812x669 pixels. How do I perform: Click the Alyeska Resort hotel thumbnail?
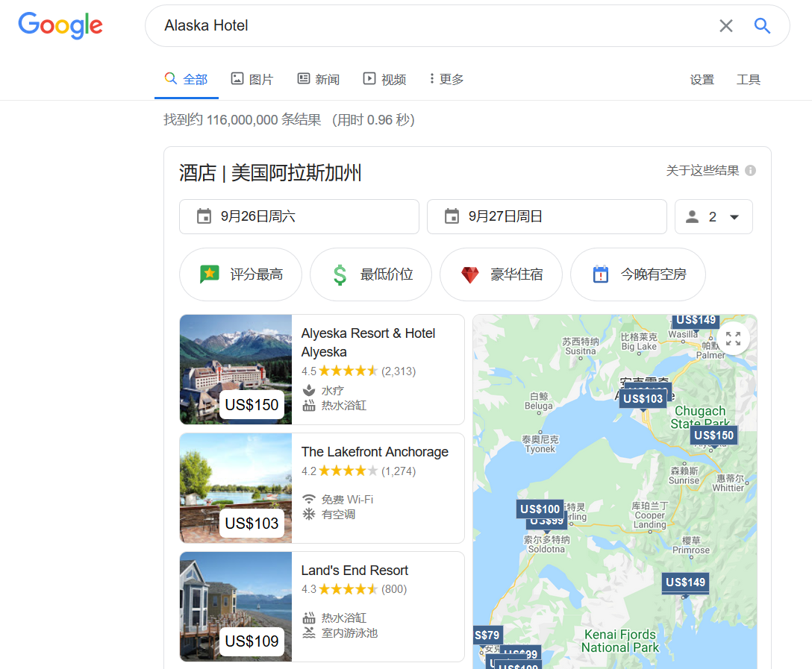[x=235, y=369]
